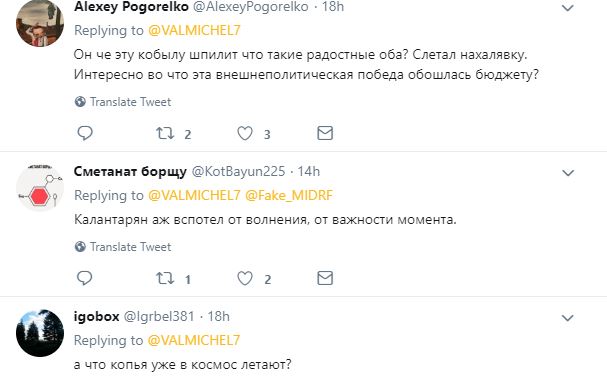This screenshot has width=607, height=385.
Task: Expand the menu chevron on the Сметанат борщу tweet
Action: coord(568,173)
